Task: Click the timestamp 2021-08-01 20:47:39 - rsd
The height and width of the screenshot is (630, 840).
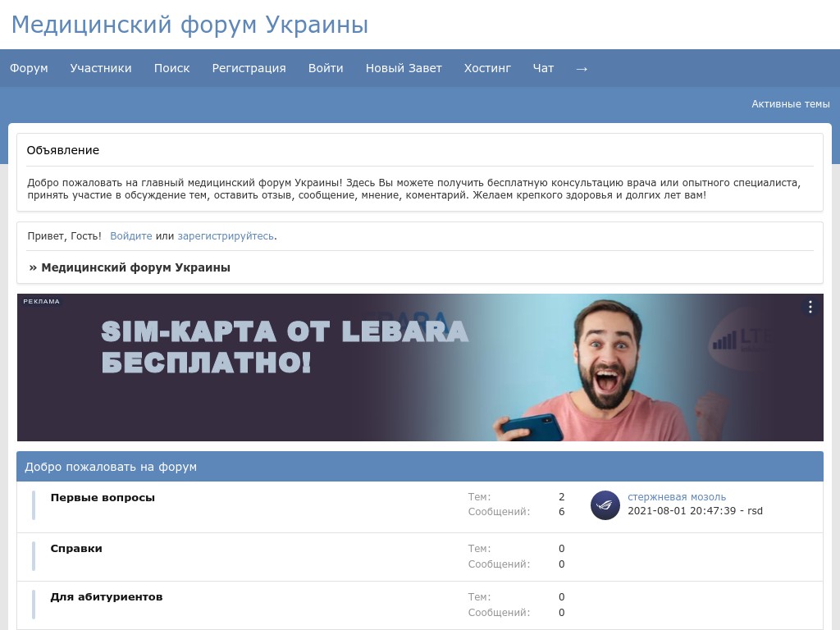Action: click(696, 510)
